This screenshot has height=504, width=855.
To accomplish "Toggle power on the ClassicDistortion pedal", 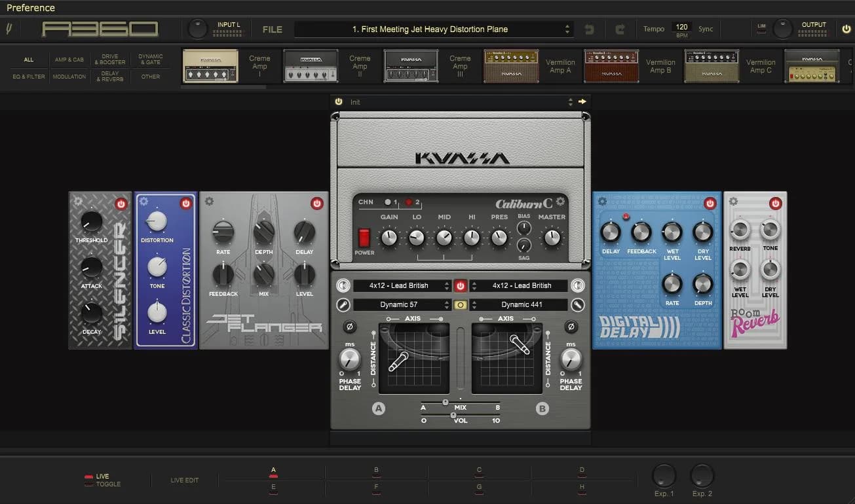I will click(x=185, y=203).
